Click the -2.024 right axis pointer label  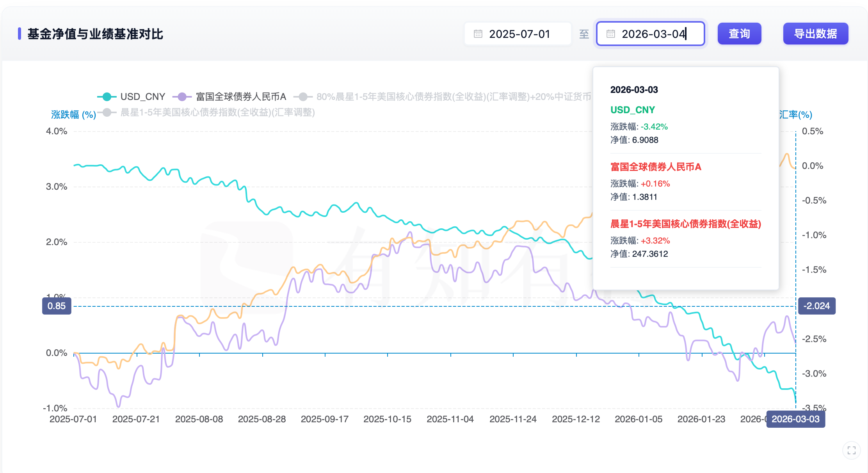coord(816,306)
